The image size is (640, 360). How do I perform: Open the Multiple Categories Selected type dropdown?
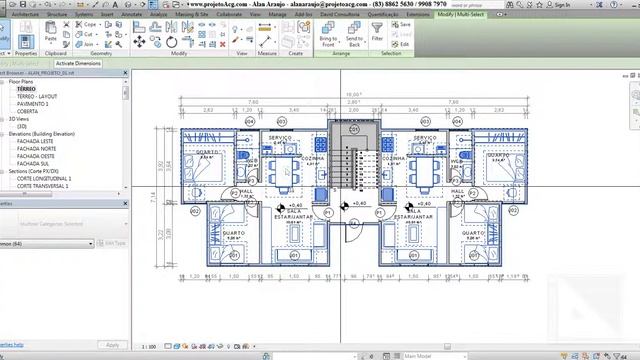(x=64, y=224)
